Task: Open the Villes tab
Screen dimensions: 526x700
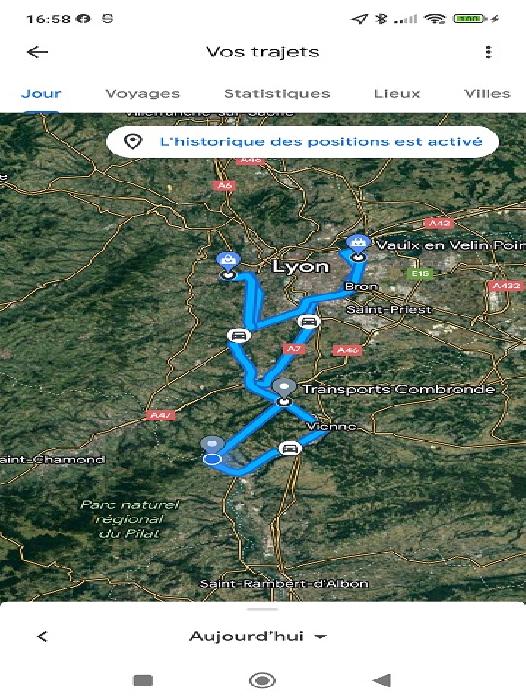Action: pyautogui.click(x=487, y=94)
